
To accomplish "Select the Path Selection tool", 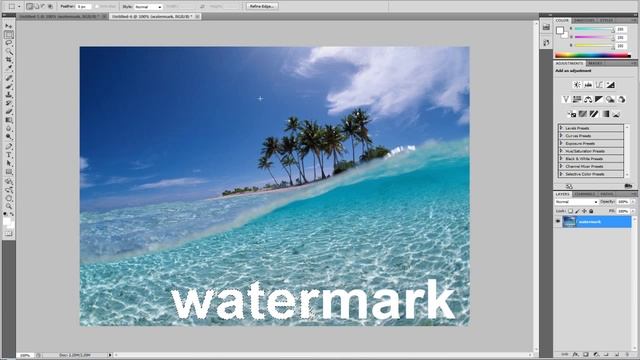I will [9, 164].
